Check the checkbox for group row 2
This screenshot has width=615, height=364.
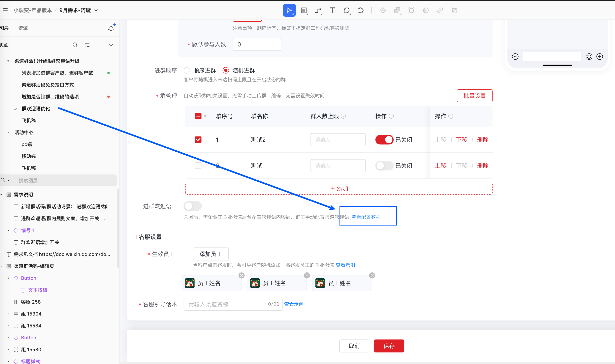coord(198,166)
